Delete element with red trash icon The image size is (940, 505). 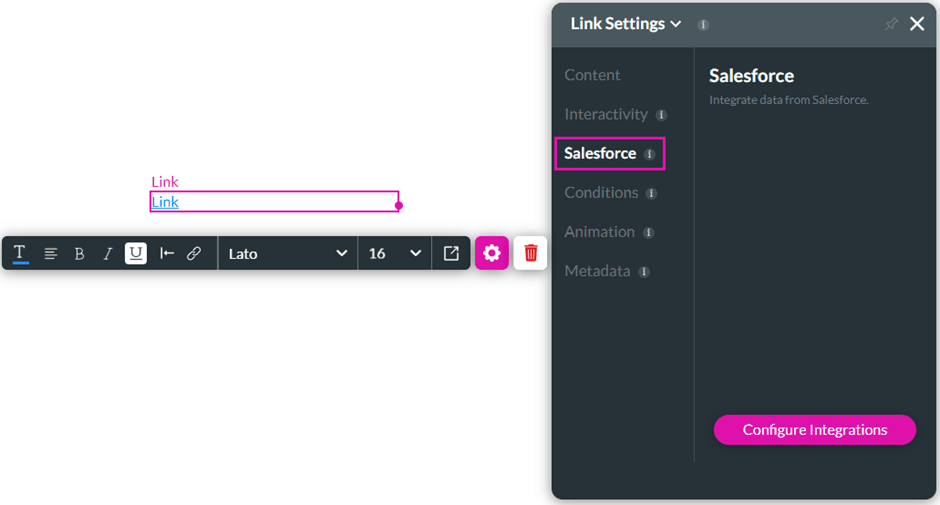pos(531,254)
